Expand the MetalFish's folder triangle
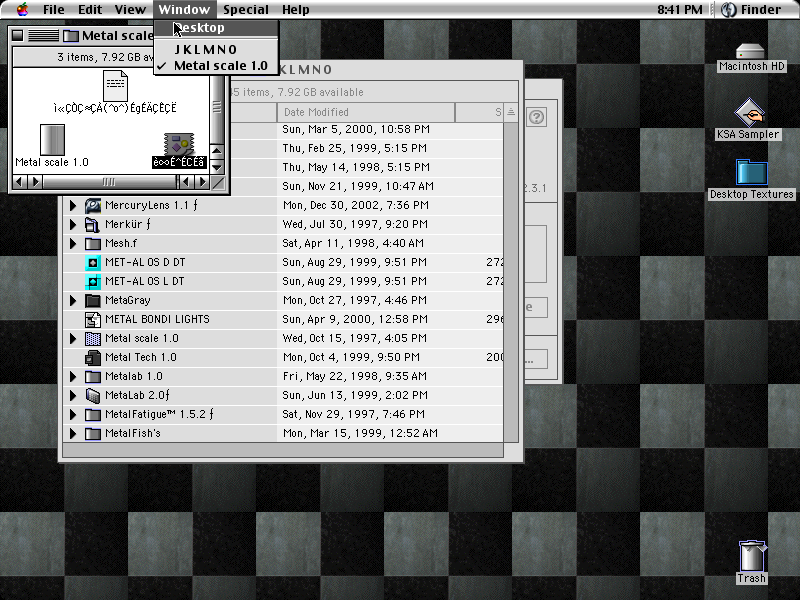 coord(73,434)
